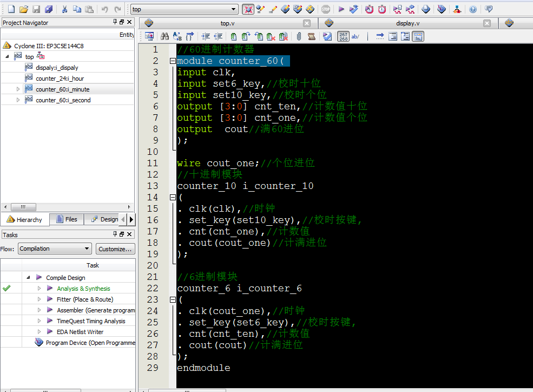Toggle line number display 267/268

click(343, 36)
